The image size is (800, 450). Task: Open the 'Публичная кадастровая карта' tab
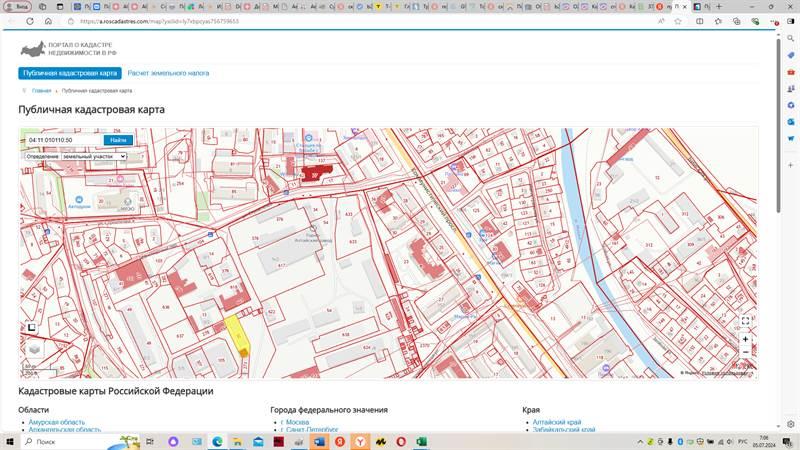tap(70, 73)
